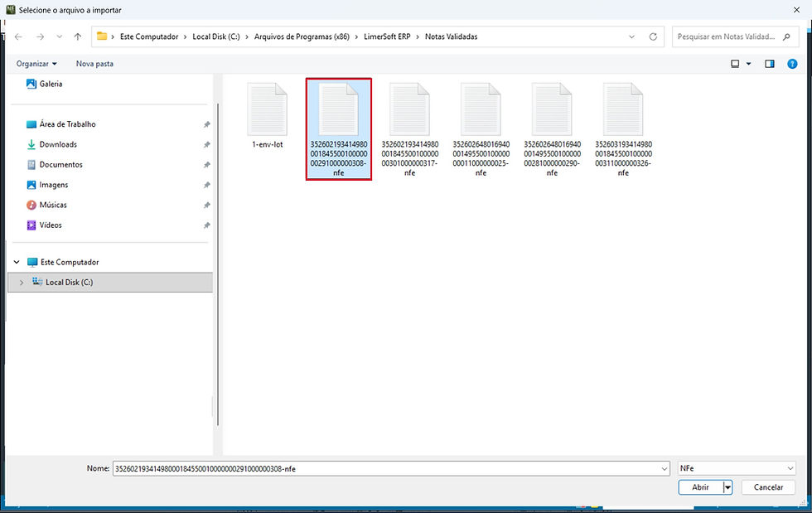
Task: Create a folder with Nova pasta
Action: click(94, 64)
